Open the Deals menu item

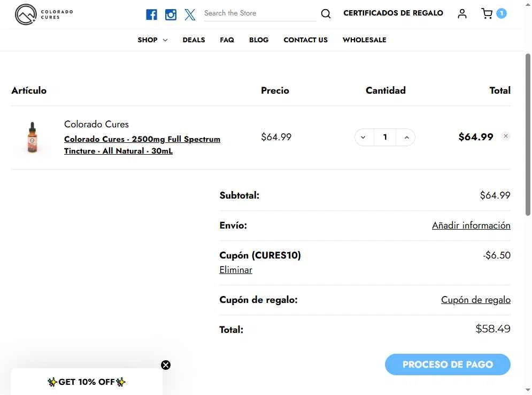point(194,40)
